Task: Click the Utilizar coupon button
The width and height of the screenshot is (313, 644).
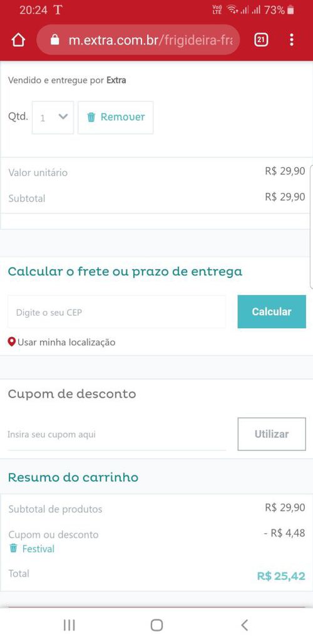Action: (272, 434)
